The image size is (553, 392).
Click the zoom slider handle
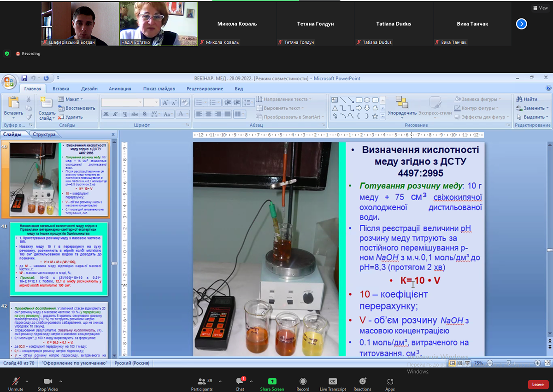(x=508, y=363)
